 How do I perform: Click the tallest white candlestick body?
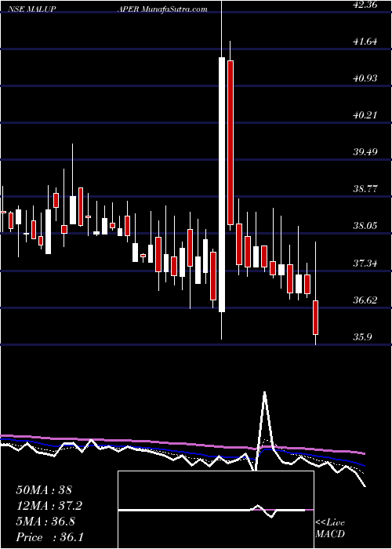(x=222, y=184)
